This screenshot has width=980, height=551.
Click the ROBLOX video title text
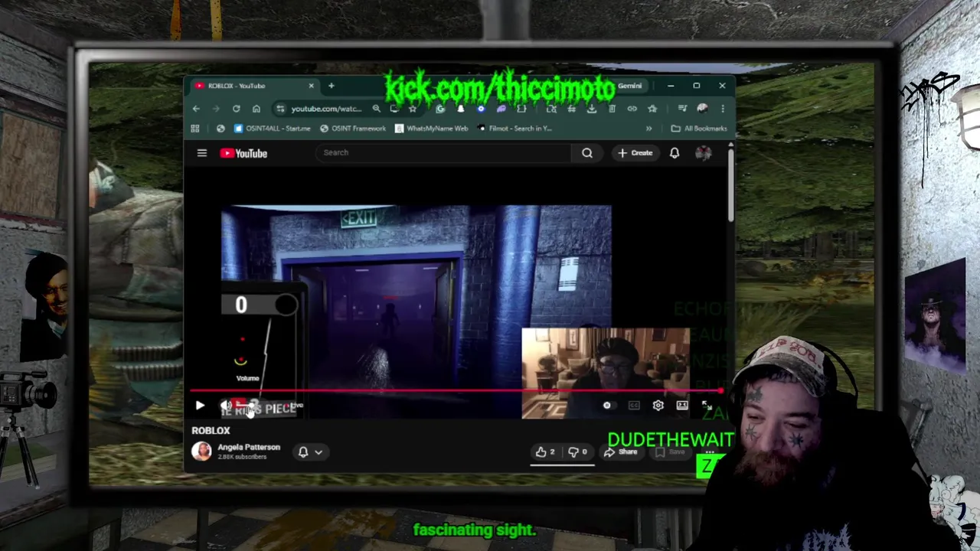coord(211,431)
